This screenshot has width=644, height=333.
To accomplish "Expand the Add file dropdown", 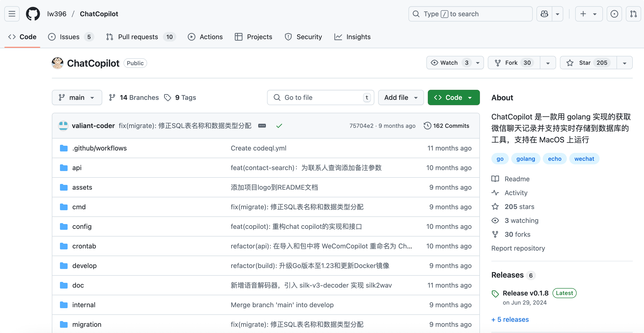I will [401, 97].
